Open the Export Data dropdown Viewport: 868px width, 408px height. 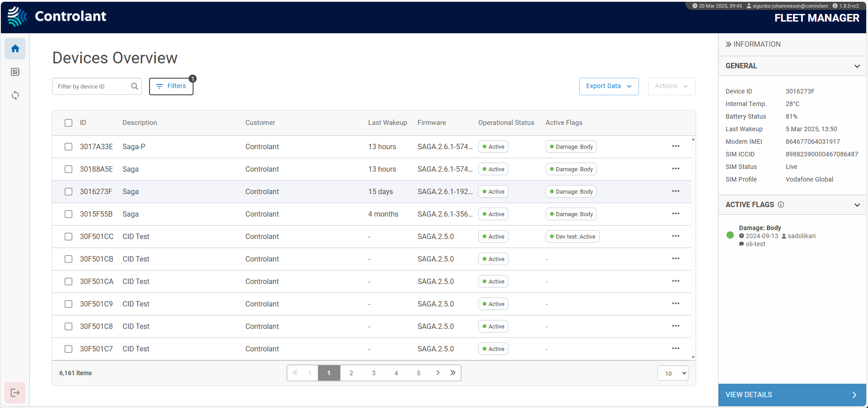tap(609, 86)
